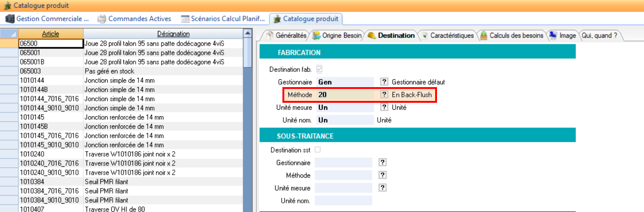Open lookup for Sous-traitance Gestionnaire field
Viewport: 644px width, 212px height.
coord(382,163)
